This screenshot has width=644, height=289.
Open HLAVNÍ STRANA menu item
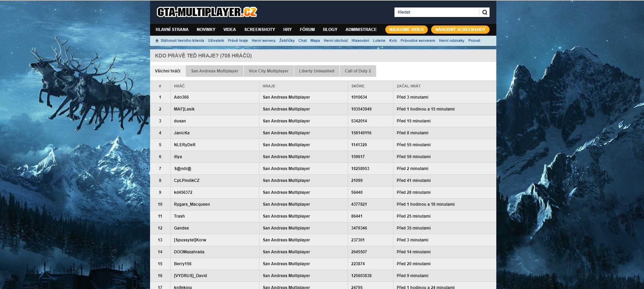[x=172, y=30]
